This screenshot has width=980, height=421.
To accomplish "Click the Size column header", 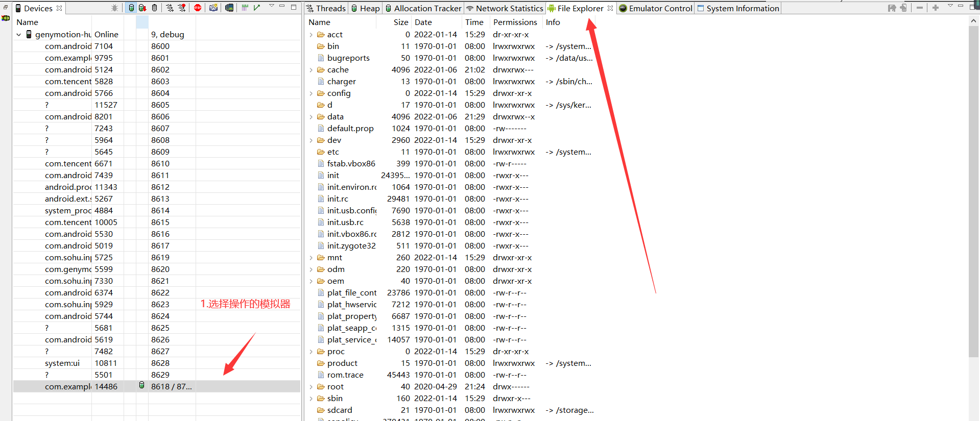I will coord(394,22).
